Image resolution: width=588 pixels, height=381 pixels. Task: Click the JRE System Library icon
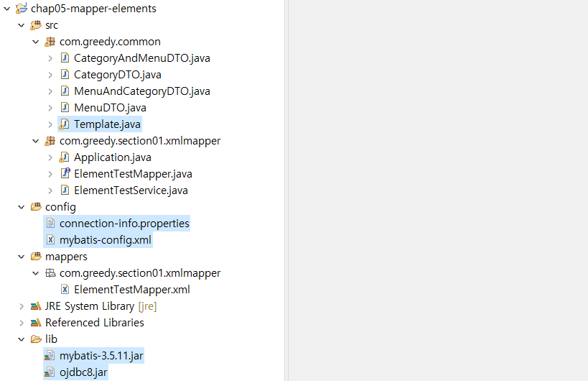36,306
